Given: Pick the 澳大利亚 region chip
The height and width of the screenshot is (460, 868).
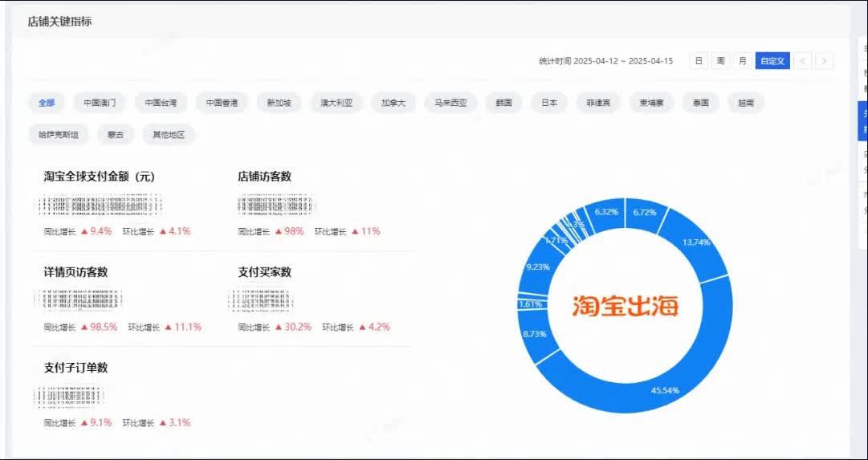Looking at the screenshot, I should [x=336, y=103].
